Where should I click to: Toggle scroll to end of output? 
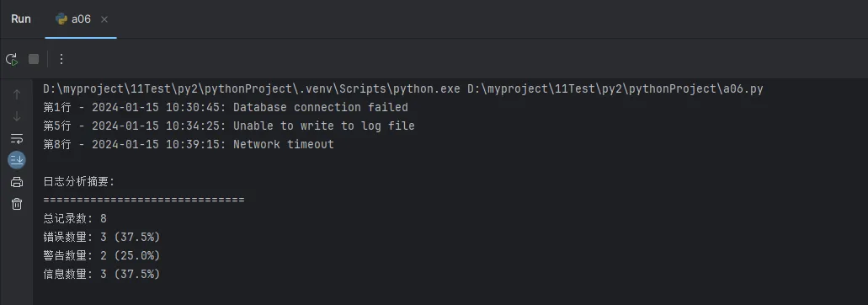click(x=17, y=160)
